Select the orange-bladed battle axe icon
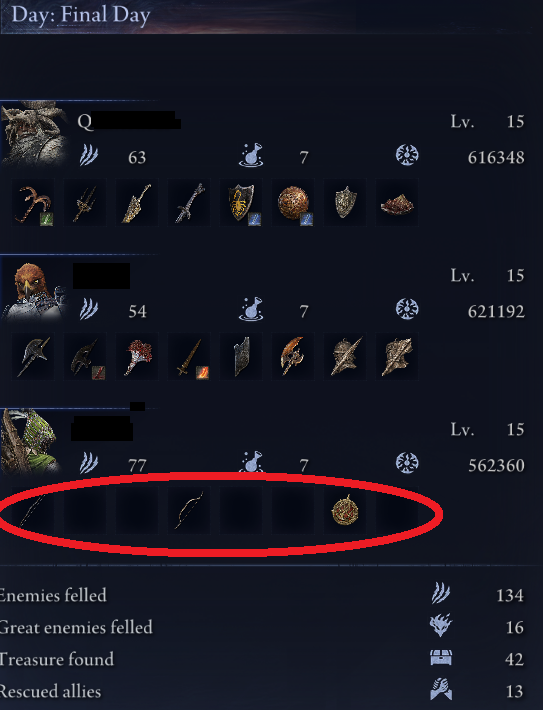Image resolution: width=543 pixels, height=710 pixels. (293, 356)
